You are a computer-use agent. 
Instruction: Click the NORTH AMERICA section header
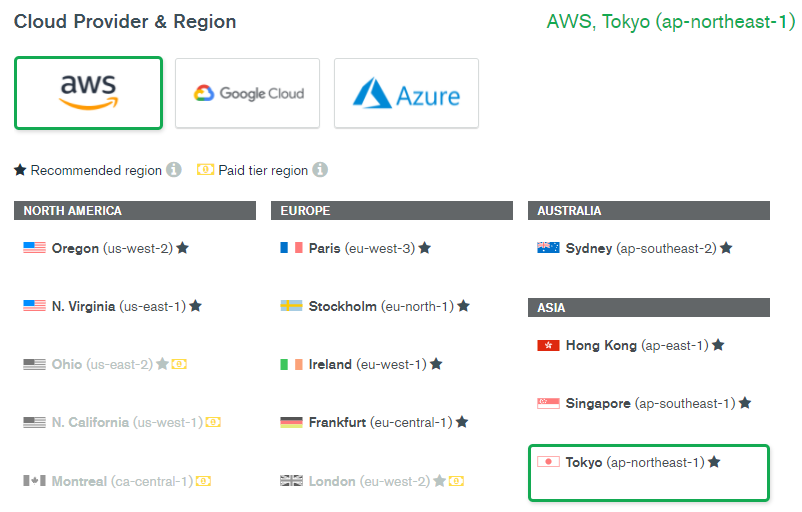point(135,211)
